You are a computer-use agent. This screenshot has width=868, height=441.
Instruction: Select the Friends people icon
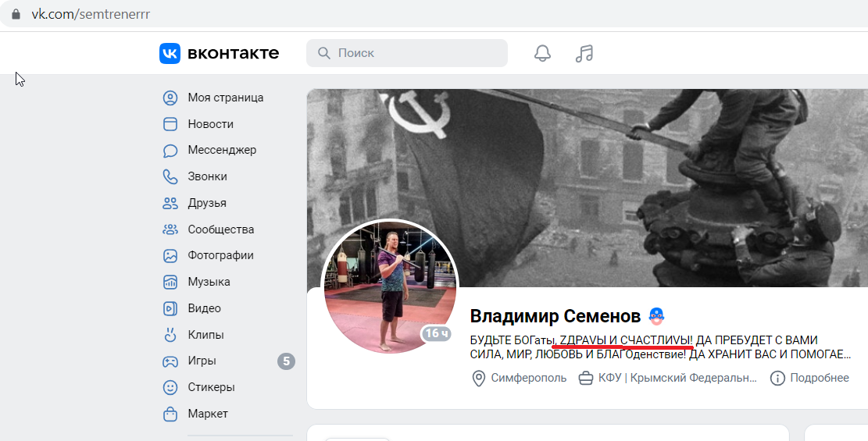[x=170, y=203]
